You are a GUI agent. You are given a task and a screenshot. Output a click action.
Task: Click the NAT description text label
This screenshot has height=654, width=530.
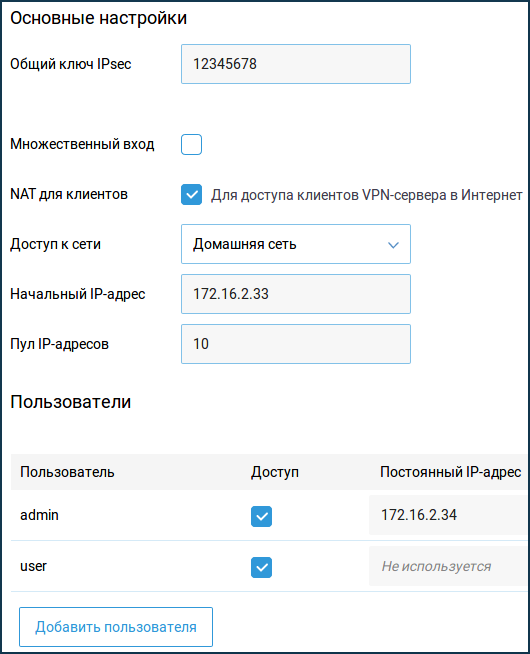tap(367, 195)
